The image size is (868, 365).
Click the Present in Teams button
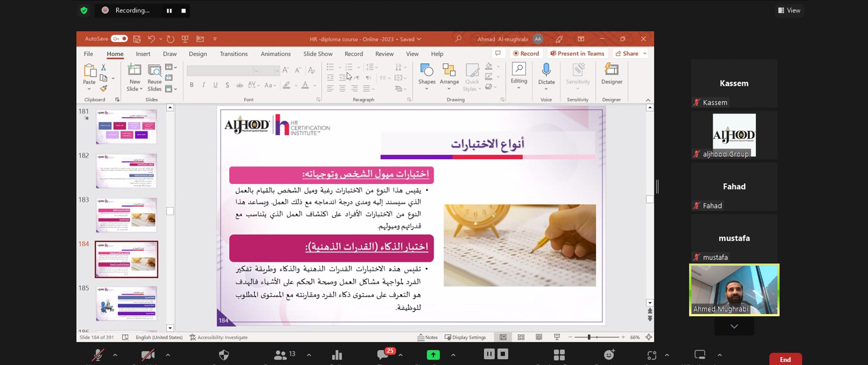(x=577, y=54)
